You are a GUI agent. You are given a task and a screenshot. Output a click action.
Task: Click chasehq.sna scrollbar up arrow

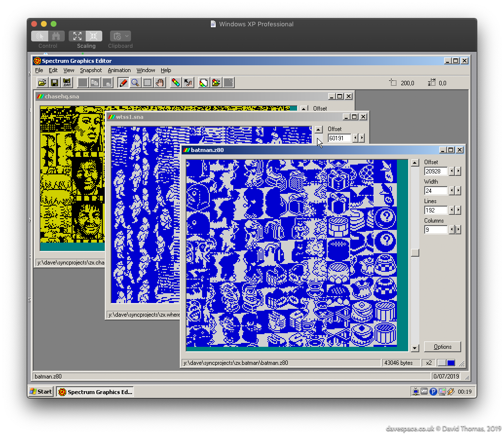(304, 108)
